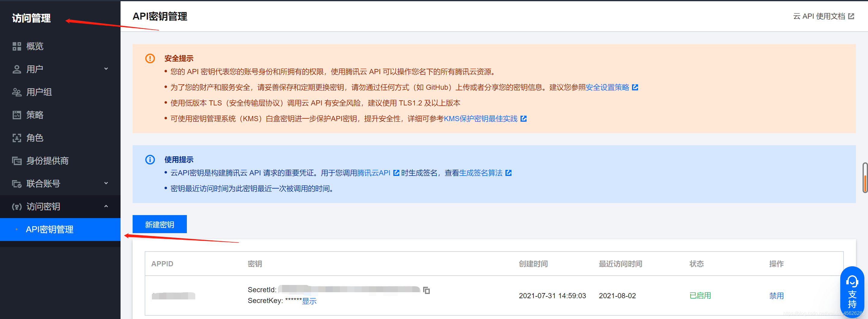Image resolution: width=868 pixels, height=319 pixels.
Task: Open the 安全设置策略 link
Action: [607, 87]
